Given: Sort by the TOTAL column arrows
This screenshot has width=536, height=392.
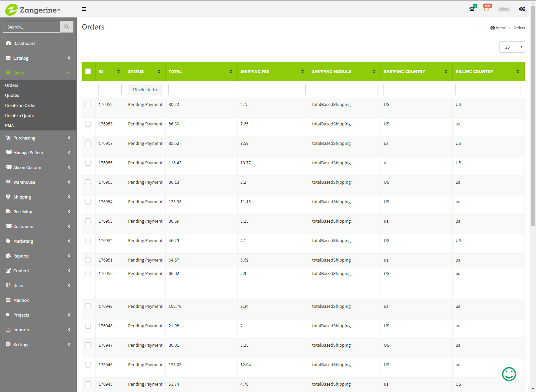Looking at the screenshot, I should click(231, 71).
